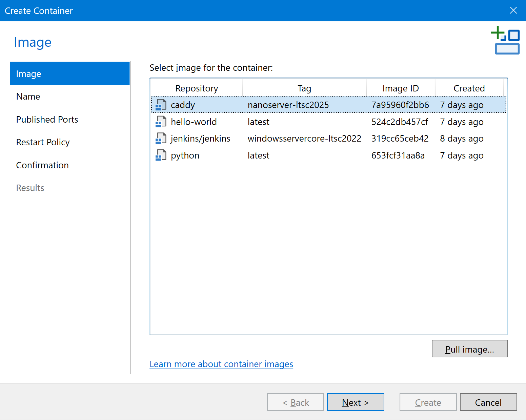Click the jenkins/jenkins image file icon
This screenshot has height=420, width=526.
tap(161, 139)
